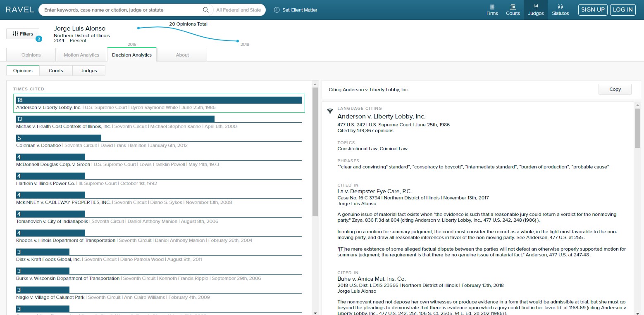Click the wifi-style icon beside Language Citing

(330, 111)
